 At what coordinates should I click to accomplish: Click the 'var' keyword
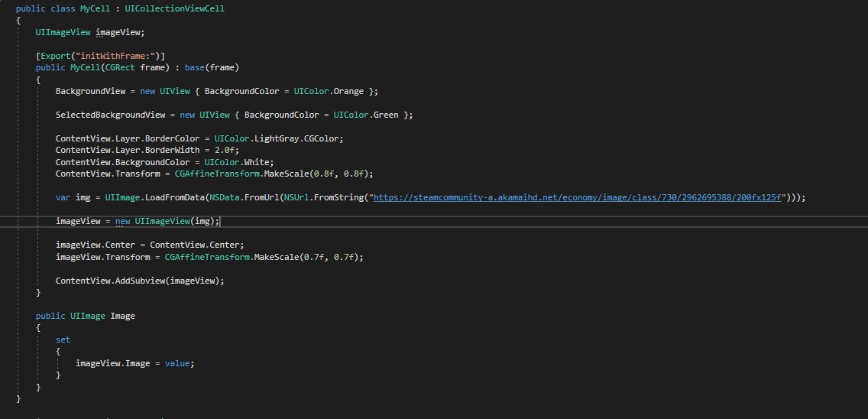point(63,197)
